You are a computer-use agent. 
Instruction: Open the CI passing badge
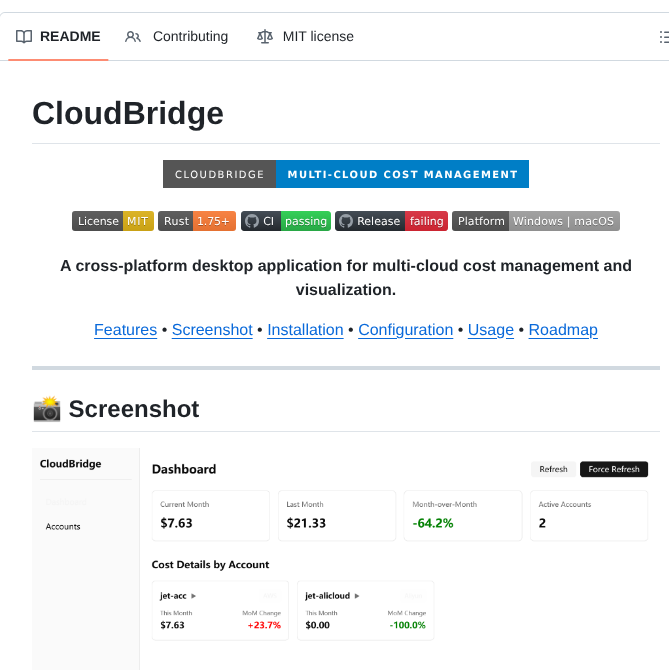point(286,221)
